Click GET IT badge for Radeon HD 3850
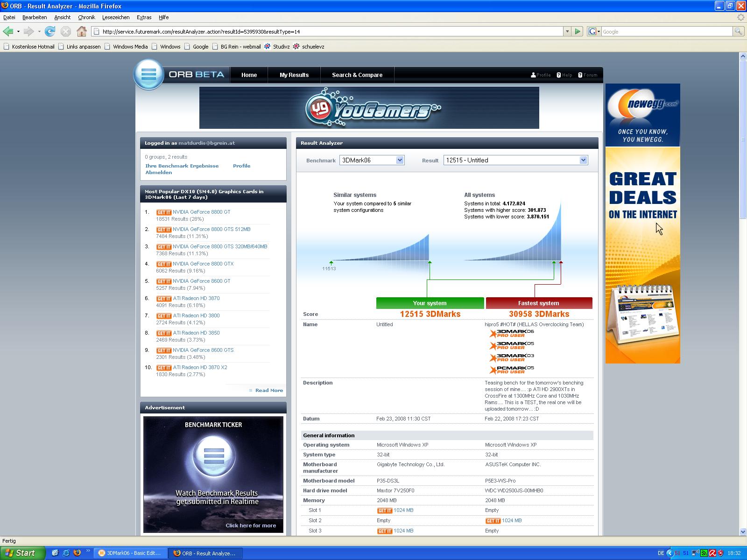The image size is (747, 560). (164, 333)
